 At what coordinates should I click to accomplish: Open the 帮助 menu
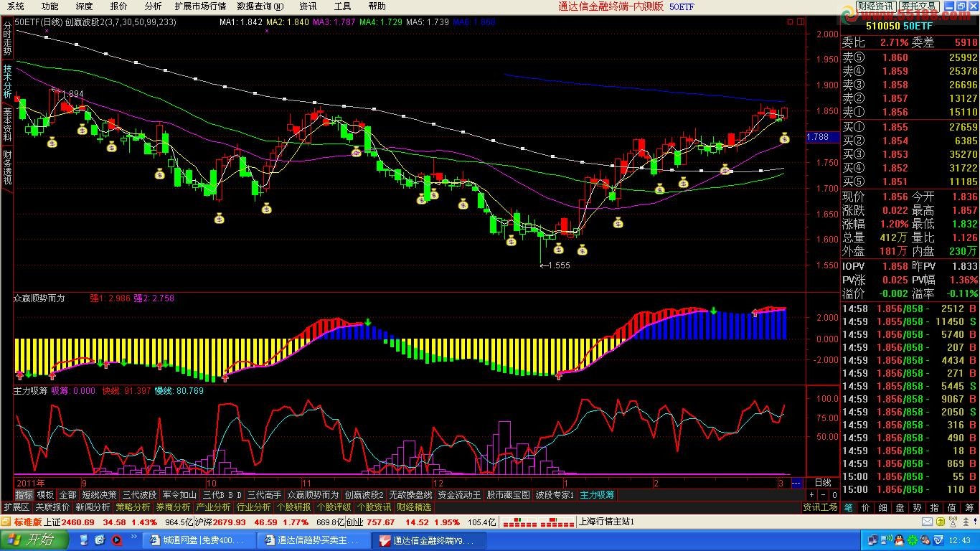(x=377, y=6)
